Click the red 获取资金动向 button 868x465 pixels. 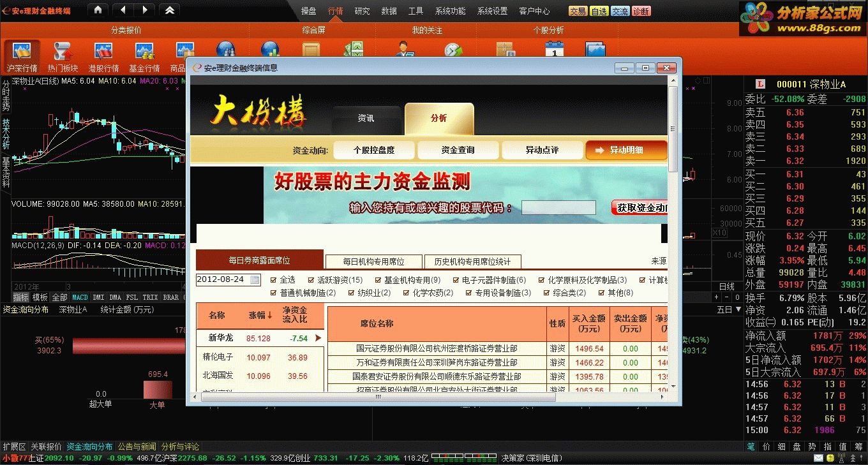coord(639,207)
